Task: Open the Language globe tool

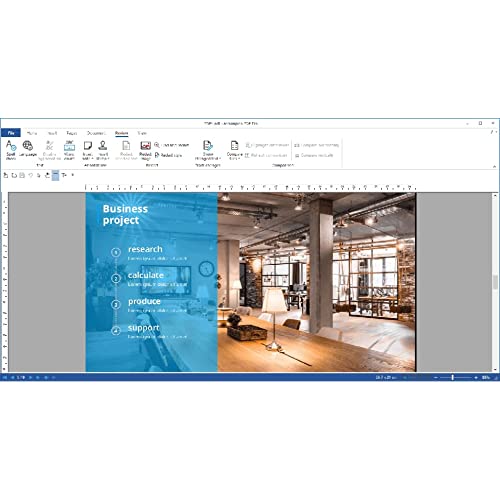Action: pyautogui.click(x=28, y=149)
